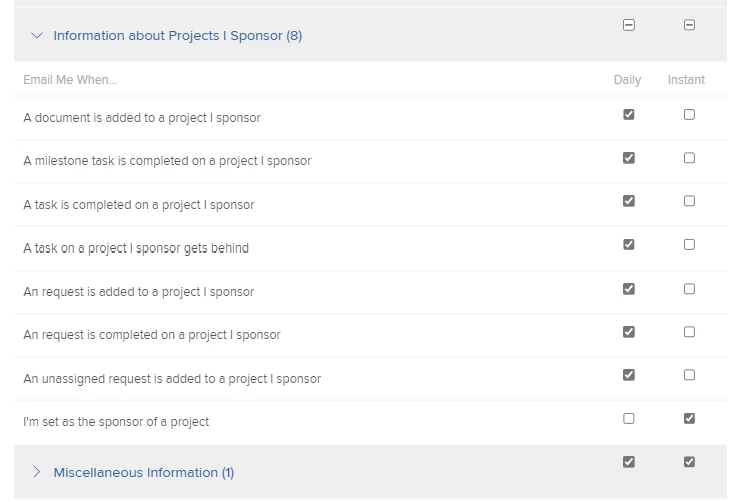Uncheck Daily for task gets behind

(628, 245)
